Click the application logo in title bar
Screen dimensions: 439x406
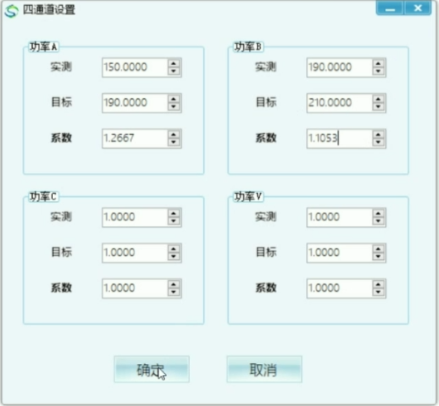[11, 11]
